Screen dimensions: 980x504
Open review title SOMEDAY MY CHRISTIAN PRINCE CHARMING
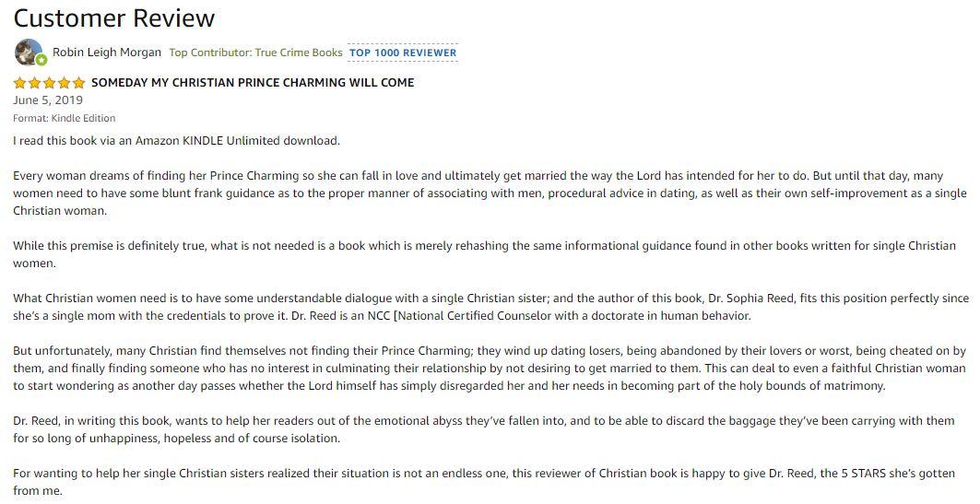[x=253, y=83]
